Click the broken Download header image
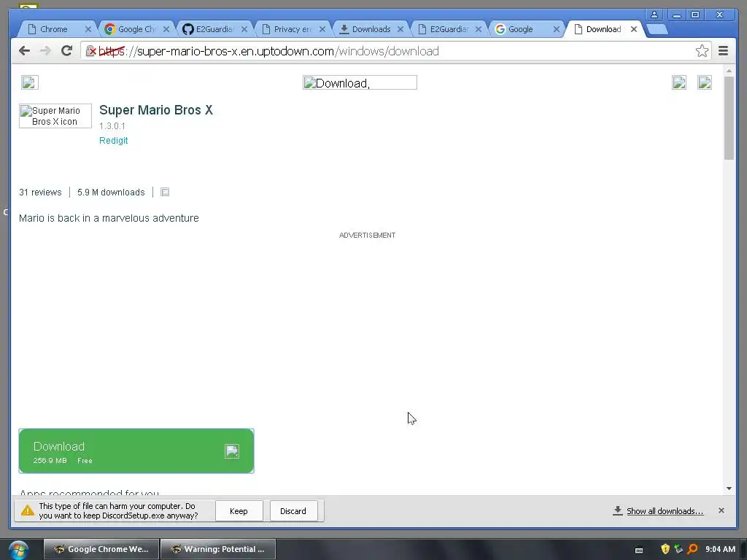Screen dimensions: 747x560 [x=360, y=83]
